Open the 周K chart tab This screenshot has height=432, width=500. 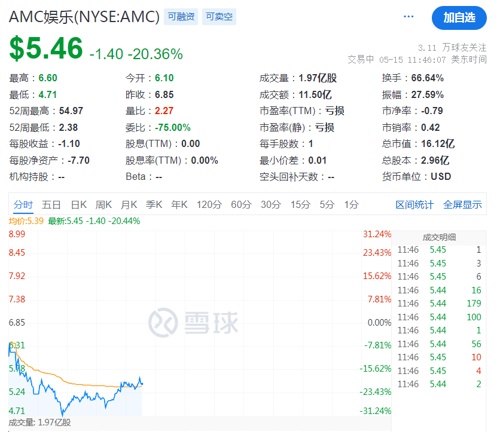pos(104,204)
